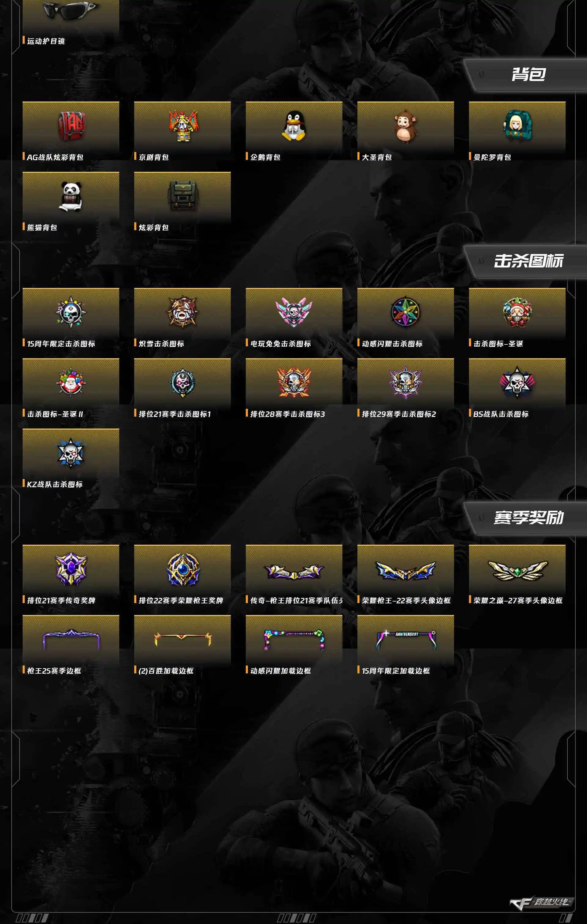The image size is (587, 924).
Task: Pick the 大圣背包 monkey backpack icon
Action: pos(405,126)
